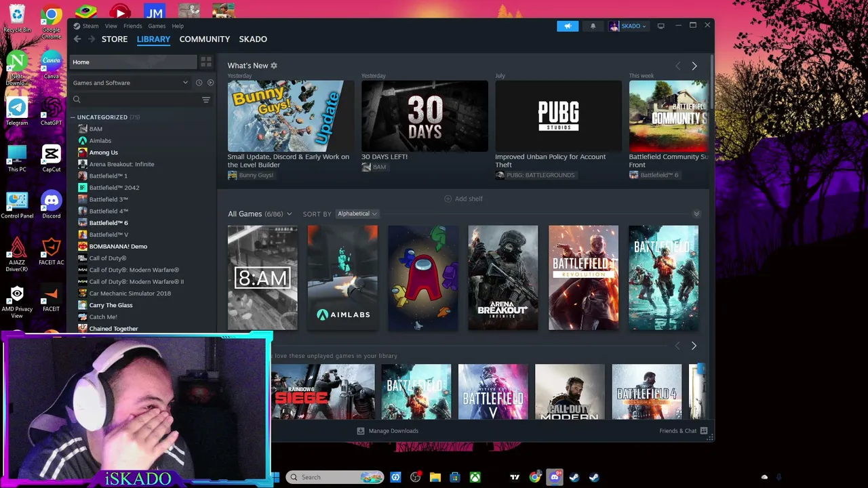Click the Steam announcements megaphone button

[x=568, y=26]
